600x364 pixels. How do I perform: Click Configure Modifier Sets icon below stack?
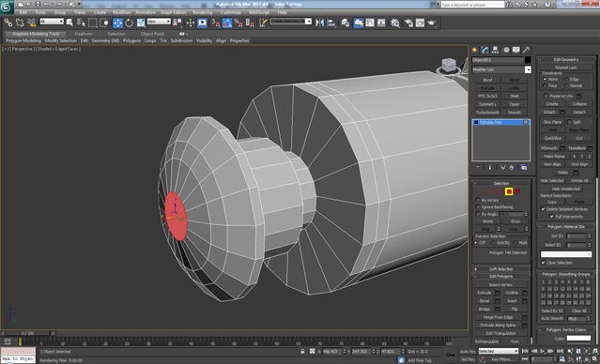524,168
